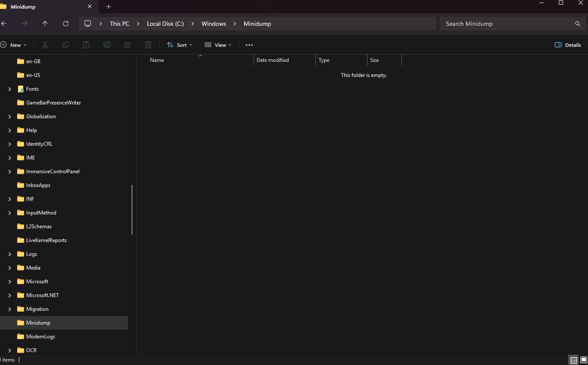This screenshot has width=588, height=365.
Task: Click Windows in the breadcrumb path
Action: pos(214,24)
